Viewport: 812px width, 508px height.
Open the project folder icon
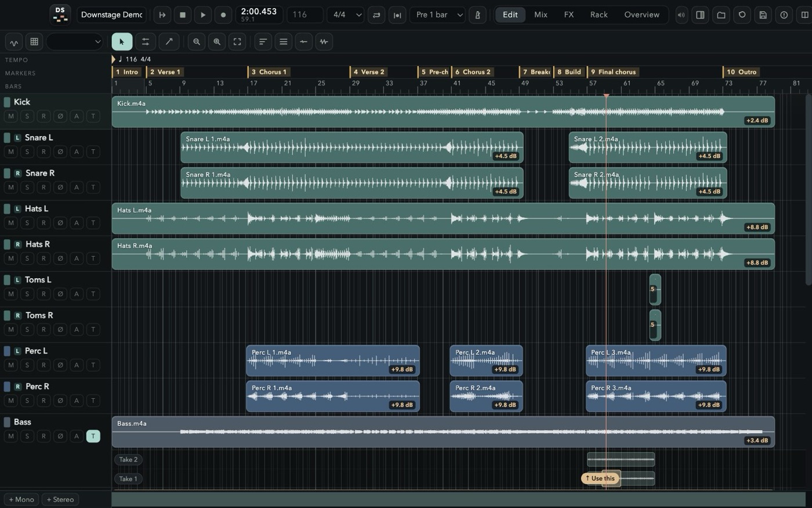pyautogui.click(x=721, y=15)
